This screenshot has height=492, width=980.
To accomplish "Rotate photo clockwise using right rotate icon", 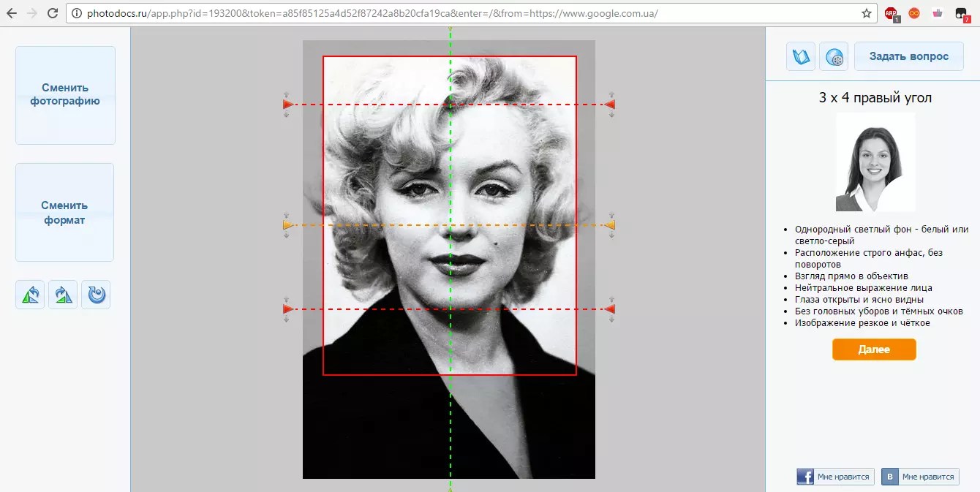I will (63, 295).
